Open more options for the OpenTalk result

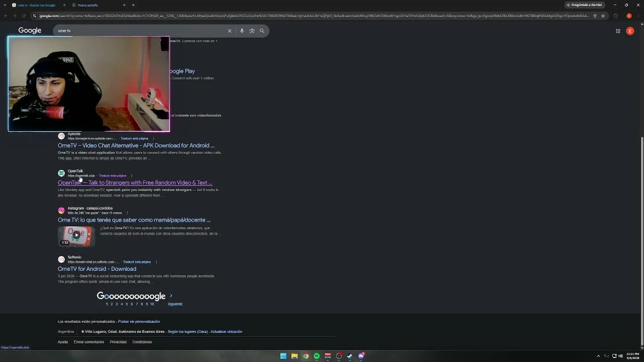tap(131, 175)
